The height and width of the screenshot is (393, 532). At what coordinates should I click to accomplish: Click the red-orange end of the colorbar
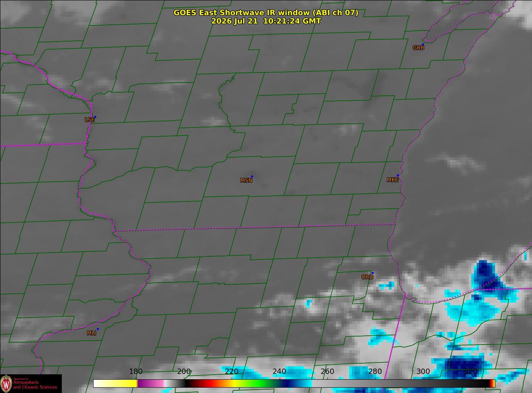[492, 383]
